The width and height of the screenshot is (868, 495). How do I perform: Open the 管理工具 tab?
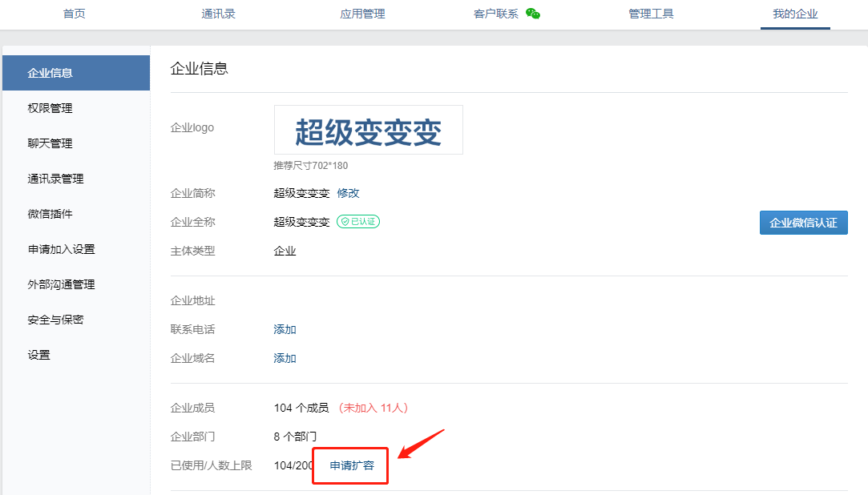[x=651, y=14]
